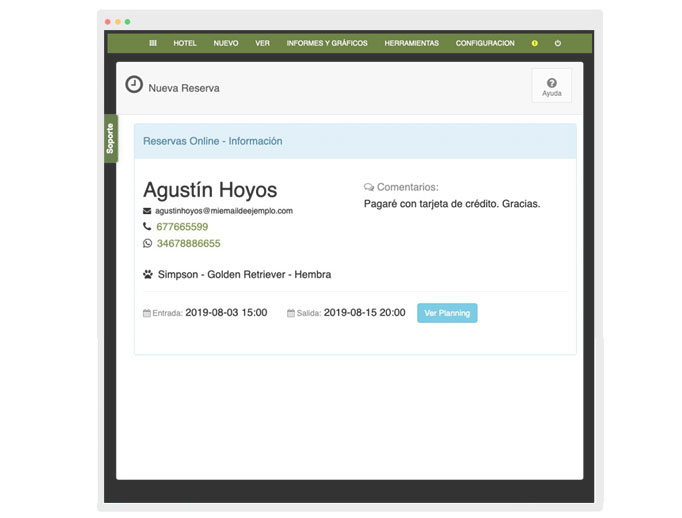Call phone number 677665599 link
The width and height of the screenshot is (682, 518).
(x=182, y=227)
